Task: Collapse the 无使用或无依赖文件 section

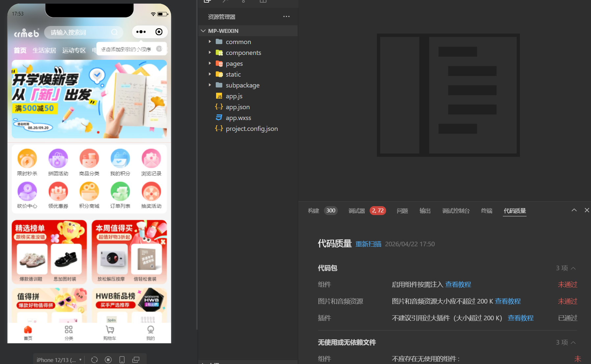Action: [x=573, y=343]
